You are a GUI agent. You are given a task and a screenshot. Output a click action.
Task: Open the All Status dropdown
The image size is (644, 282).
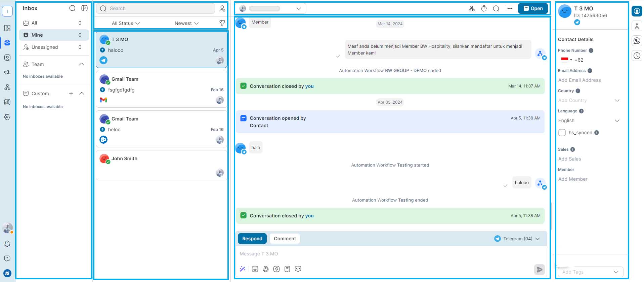click(126, 23)
